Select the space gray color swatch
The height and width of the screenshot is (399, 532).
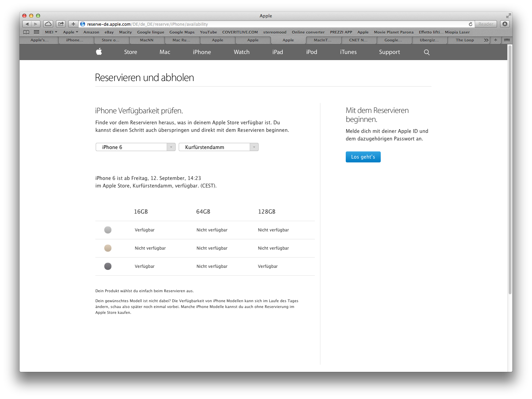point(108,266)
